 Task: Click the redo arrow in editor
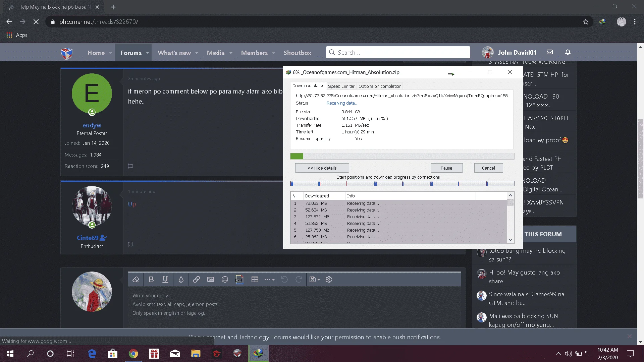(x=299, y=280)
